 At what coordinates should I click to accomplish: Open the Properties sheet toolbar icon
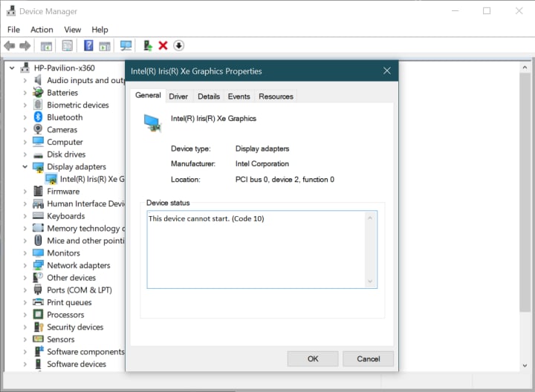67,45
